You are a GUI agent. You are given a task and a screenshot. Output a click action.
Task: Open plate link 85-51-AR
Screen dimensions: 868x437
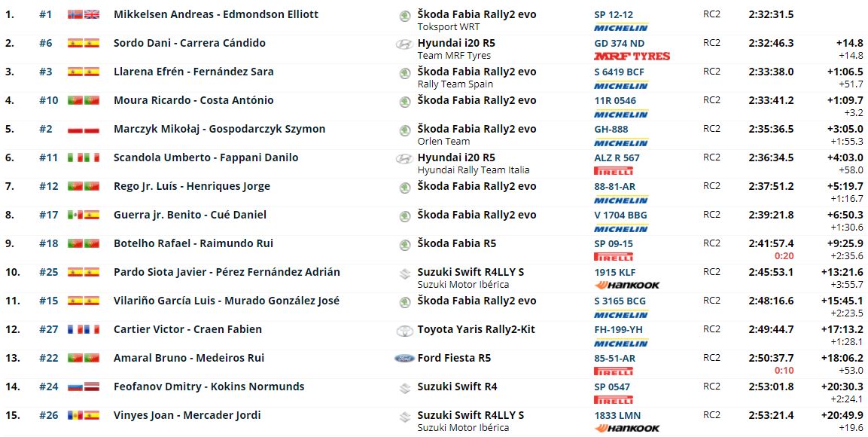coord(614,359)
